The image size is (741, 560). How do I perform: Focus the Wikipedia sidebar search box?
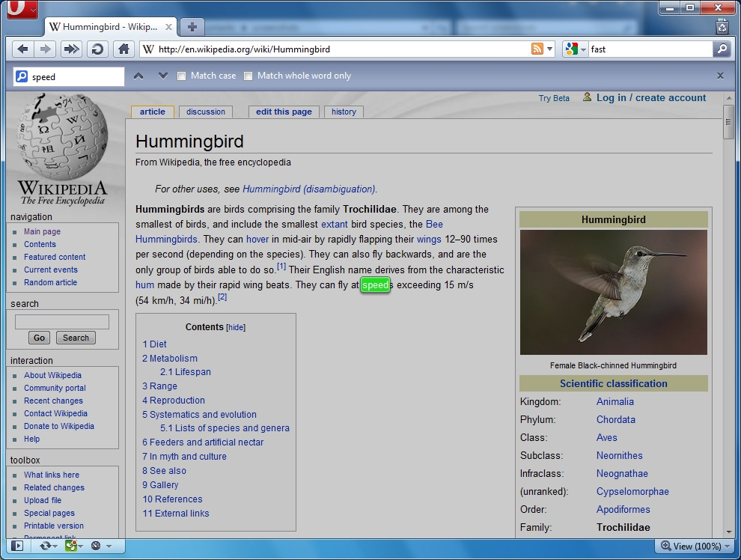62,322
